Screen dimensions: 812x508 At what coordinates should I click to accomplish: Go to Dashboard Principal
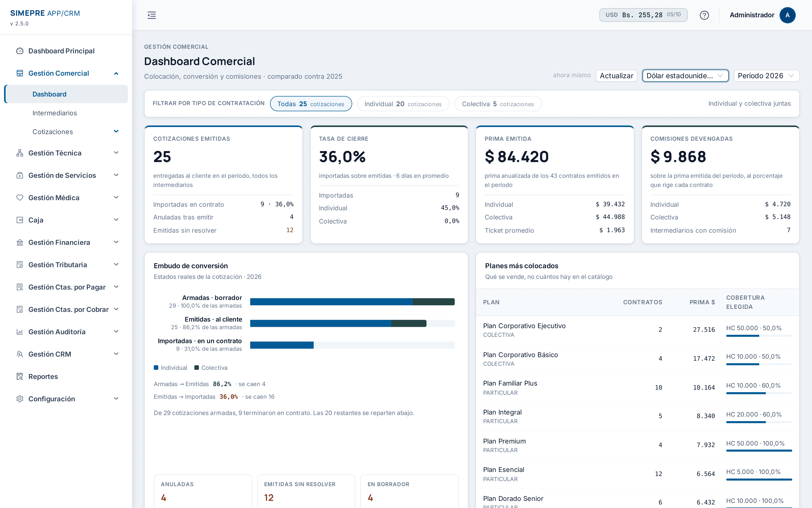point(66,51)
